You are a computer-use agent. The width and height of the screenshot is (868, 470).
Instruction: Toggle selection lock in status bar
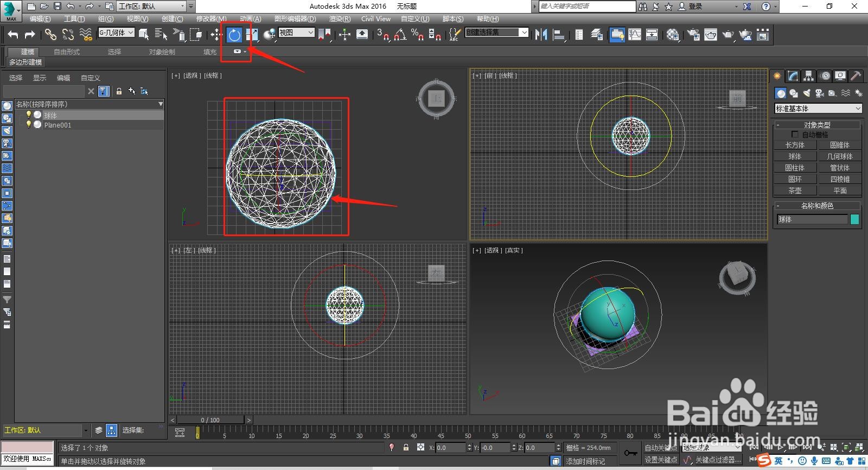[x=406, y=447]
